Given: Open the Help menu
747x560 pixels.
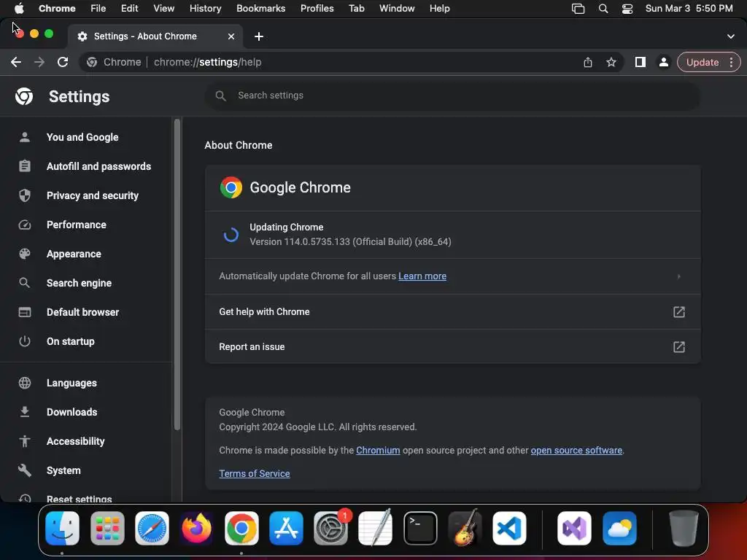Looking at the screenshot, I should pos(439,9).
